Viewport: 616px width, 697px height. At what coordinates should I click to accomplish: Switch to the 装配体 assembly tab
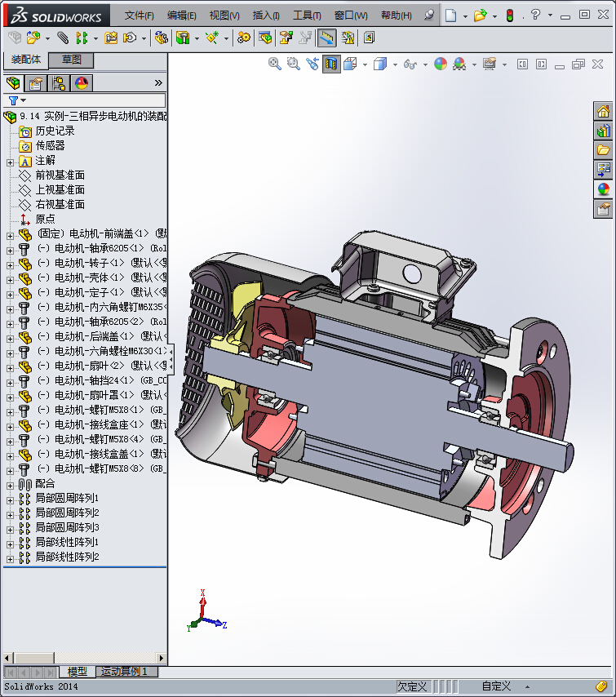click(x=26, y=60)
